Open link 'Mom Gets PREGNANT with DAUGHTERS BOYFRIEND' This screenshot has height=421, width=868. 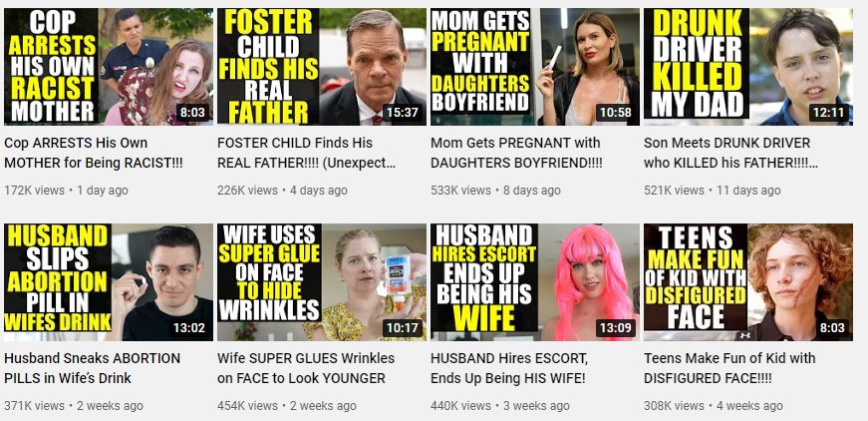516,153
